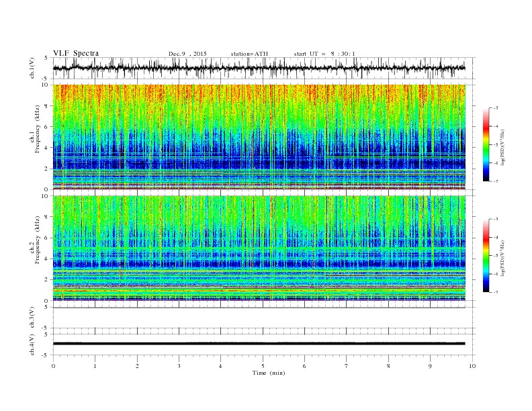This screenshot has width=532, height=411.
Task: Click time axis tick label '3'
Action: [179, 366]
